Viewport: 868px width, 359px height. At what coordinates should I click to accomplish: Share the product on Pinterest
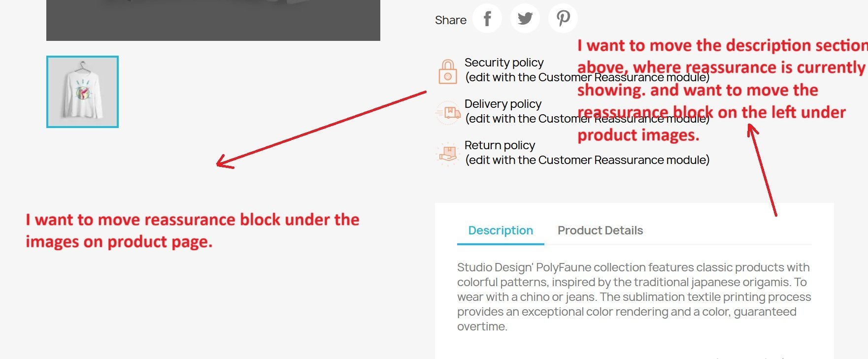[563, 19]
